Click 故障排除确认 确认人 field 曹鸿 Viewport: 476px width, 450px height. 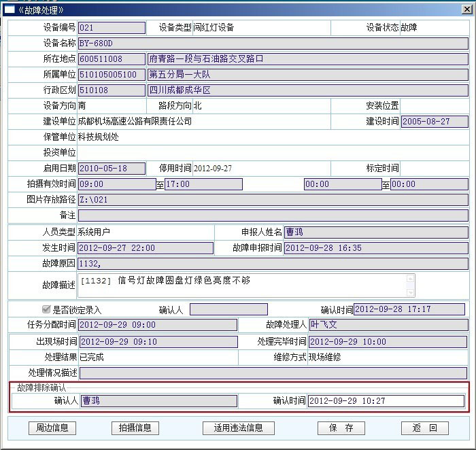(x=158, y=401)
